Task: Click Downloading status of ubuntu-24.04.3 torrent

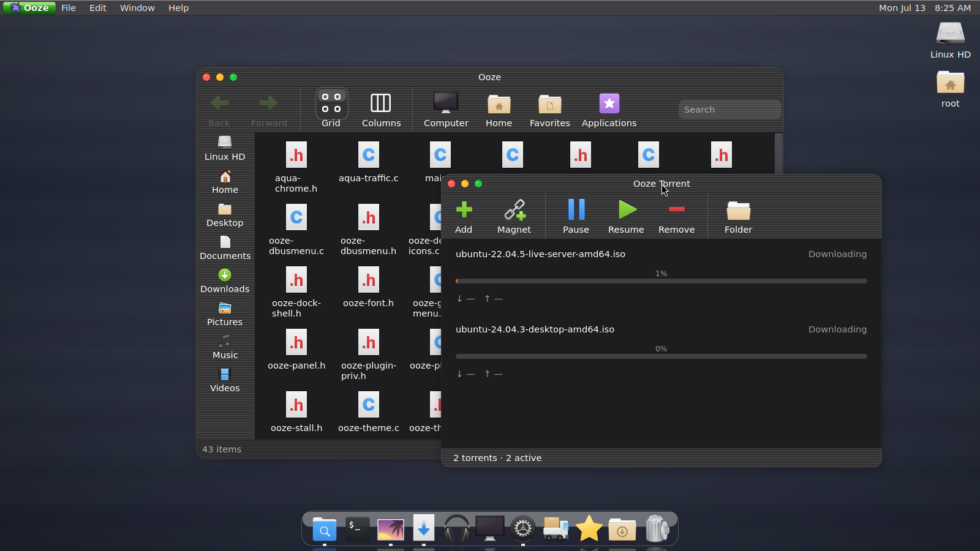Action: [837, 329]
